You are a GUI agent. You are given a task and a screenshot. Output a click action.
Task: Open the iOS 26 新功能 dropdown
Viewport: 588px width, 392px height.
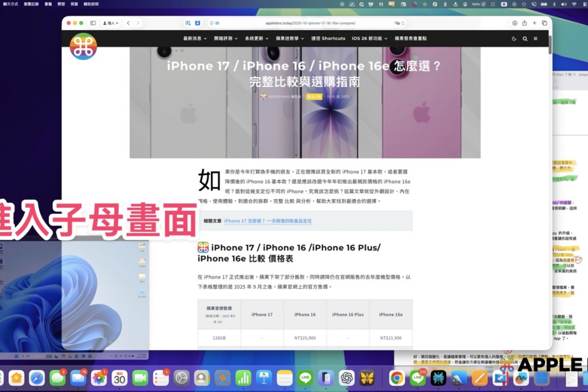369,38
